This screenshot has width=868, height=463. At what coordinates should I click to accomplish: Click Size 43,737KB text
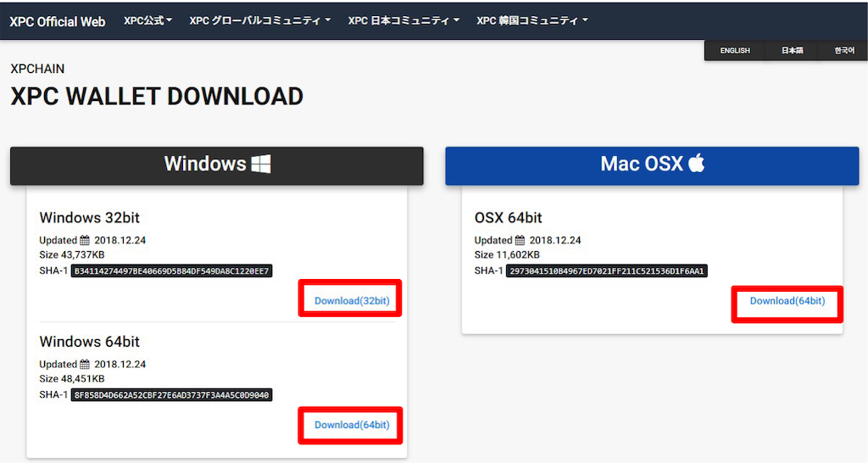coord(72,254)
